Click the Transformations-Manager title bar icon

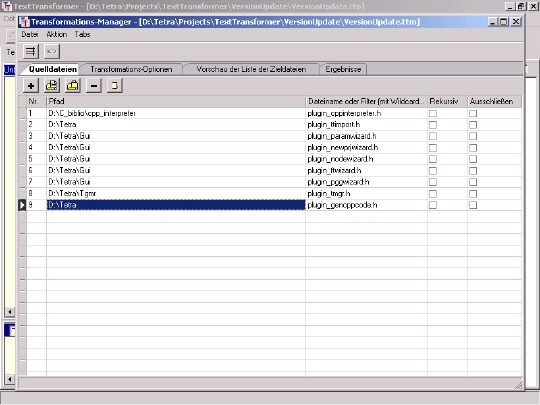24,22
